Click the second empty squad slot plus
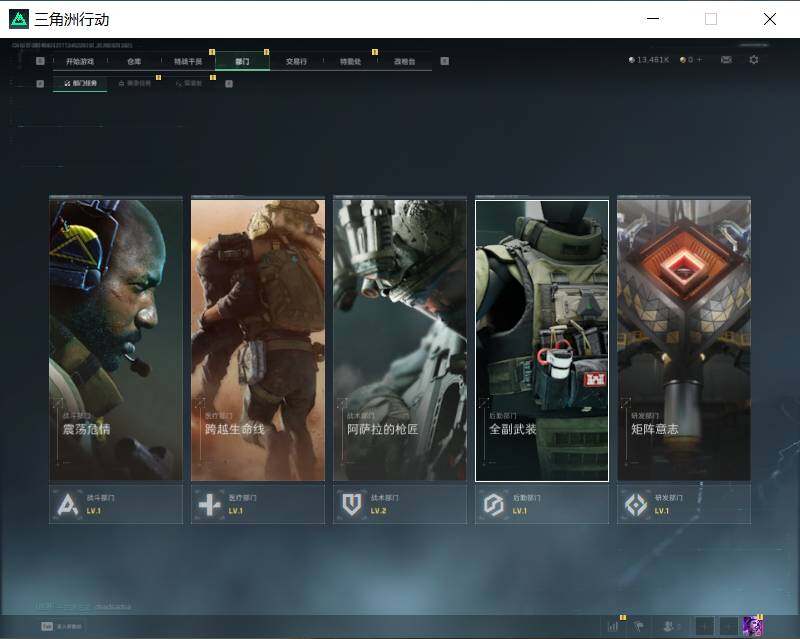 [x=729, y=626]
